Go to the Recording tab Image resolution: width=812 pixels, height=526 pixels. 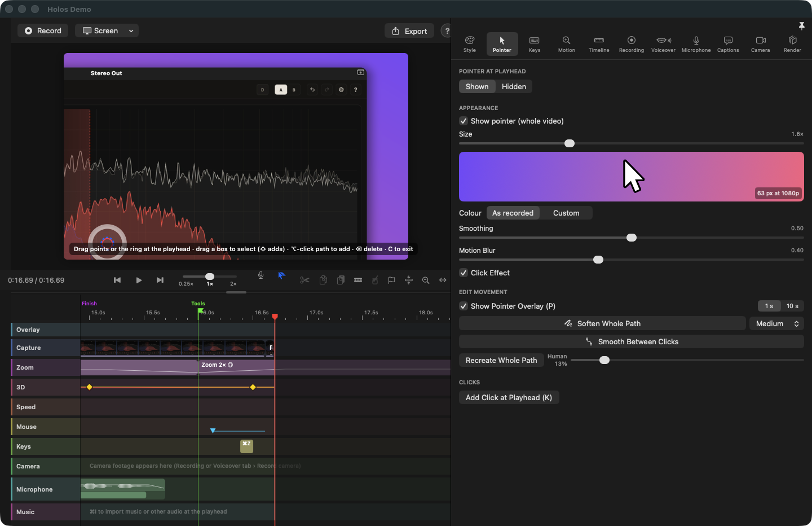pos(631,44)
